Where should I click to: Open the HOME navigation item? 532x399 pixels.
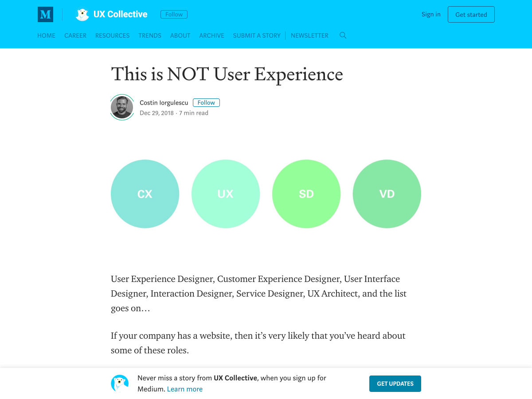[x=46, y=35]
